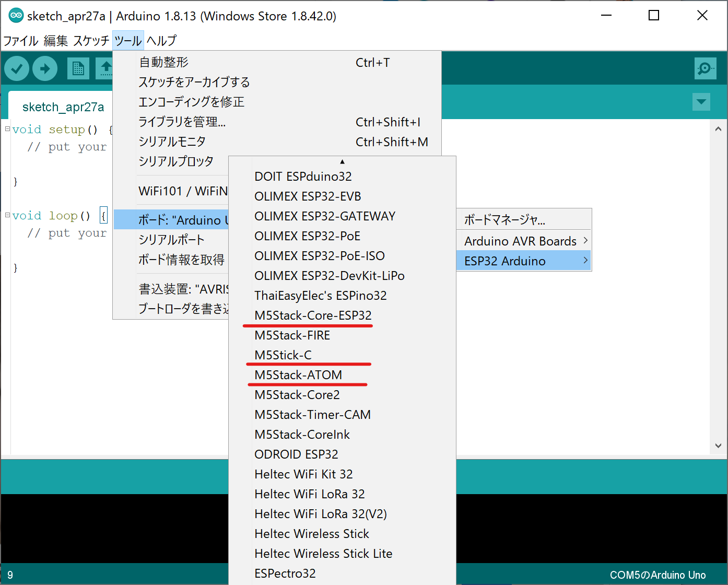Click the Verify checkmark toolbar icon

pyautogui.click(x=17, y=68)
